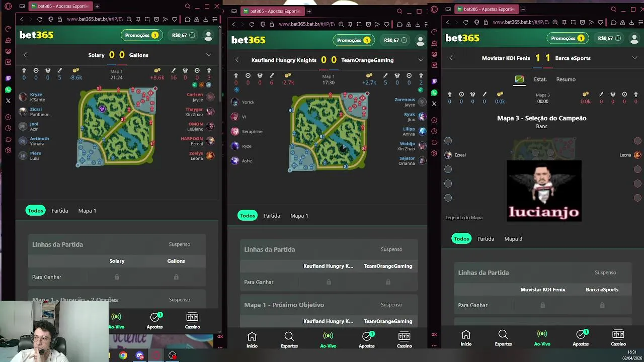
Task: Select the bet365 browser tab in the Solary window
Action: (x=59, y=6)
